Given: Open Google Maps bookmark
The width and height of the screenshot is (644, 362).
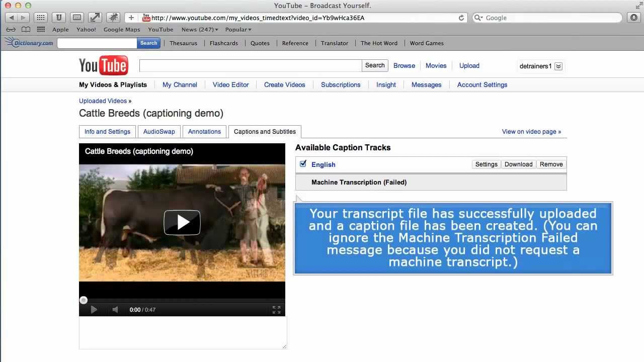Looking at the screenshot, I should (122, 30).
